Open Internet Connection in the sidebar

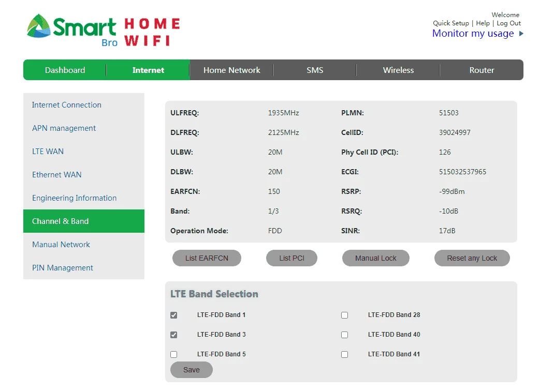(x=84, y=105)
